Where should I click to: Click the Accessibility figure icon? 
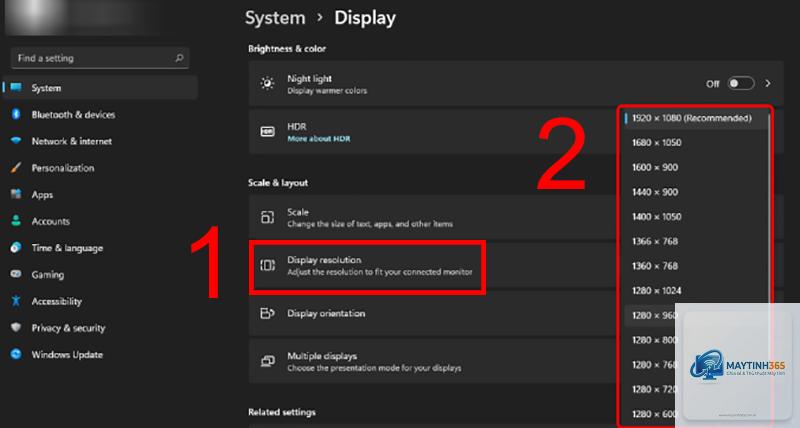click(16, 301)
